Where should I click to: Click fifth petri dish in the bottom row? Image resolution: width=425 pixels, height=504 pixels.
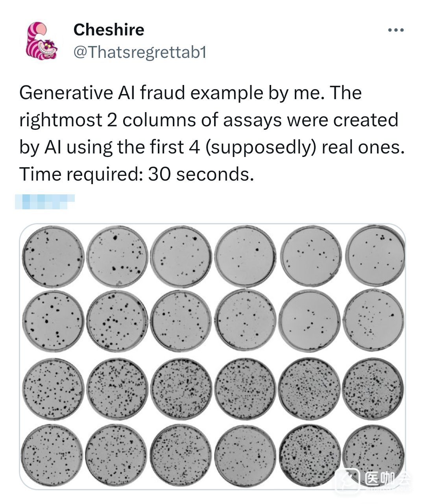point(310,455)
